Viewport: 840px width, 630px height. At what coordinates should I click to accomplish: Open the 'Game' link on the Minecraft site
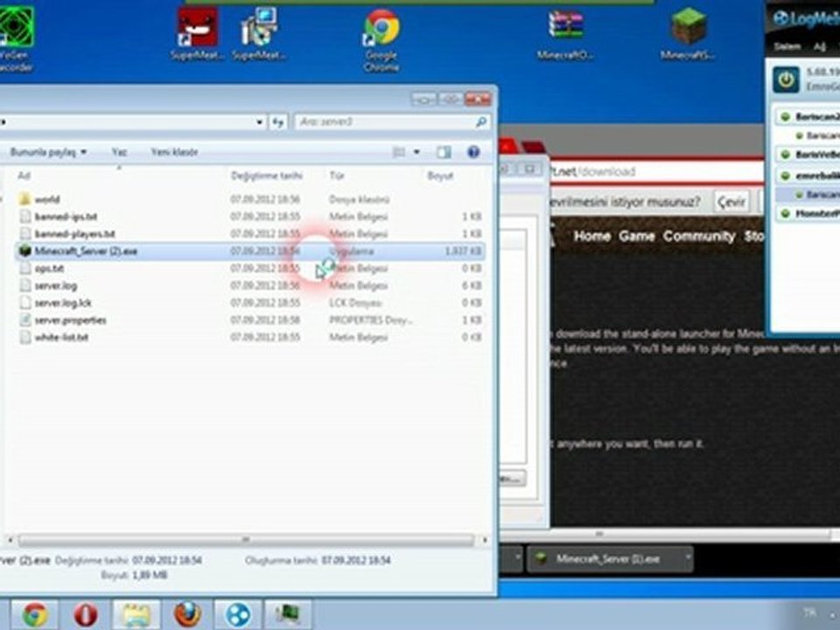click(x=636, y=236)
